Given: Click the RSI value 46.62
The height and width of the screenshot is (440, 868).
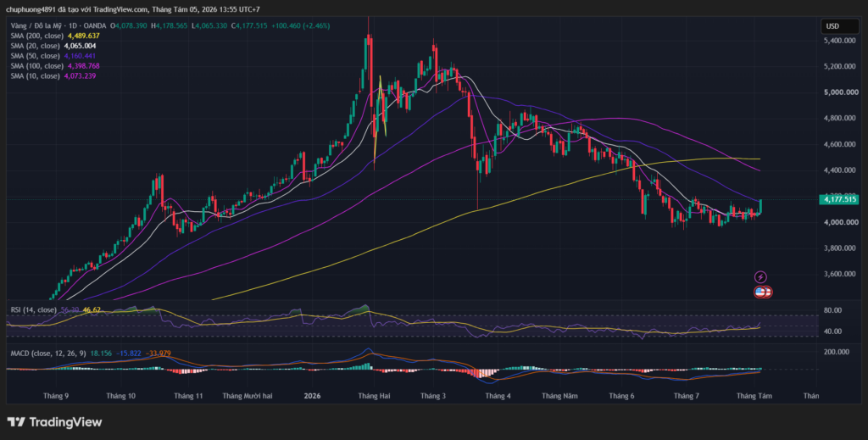Looking at the screenshot, I should click(92, 310).
